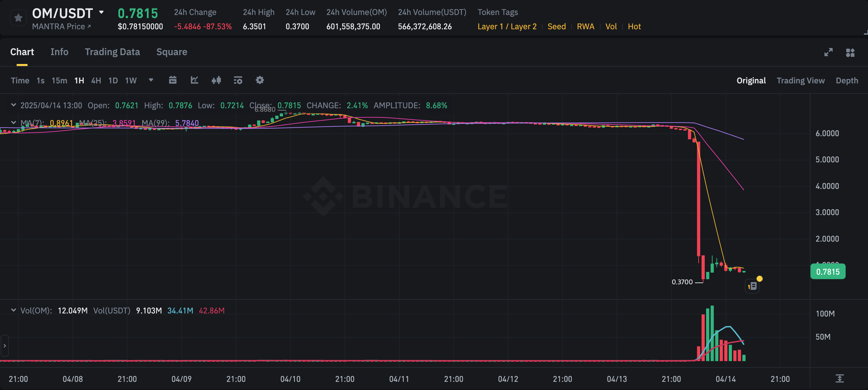Click the favorite star icon for OM/USDT
This screenshot has width=868, height=390.
18,18
